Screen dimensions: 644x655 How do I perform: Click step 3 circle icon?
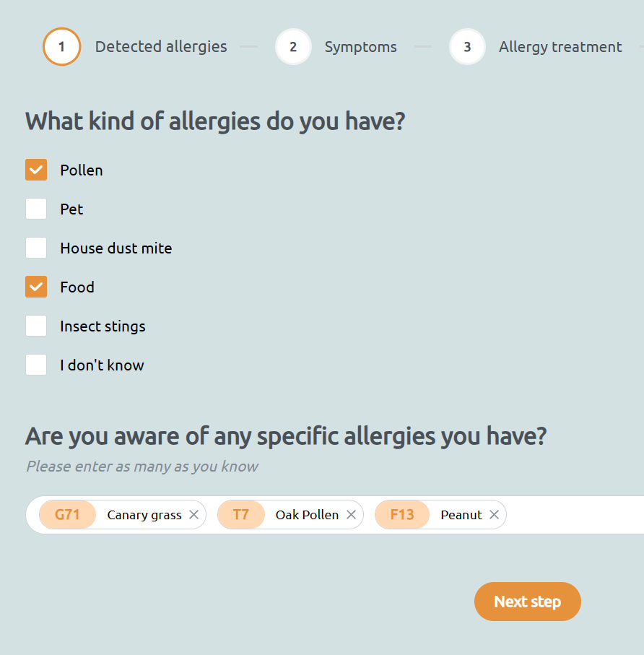coord(467,47)
